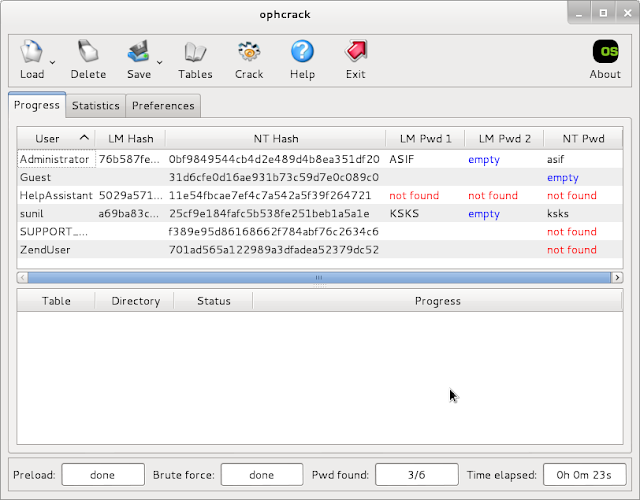
Task: Click the Save disk icon
Action: (x=138, y=52)
